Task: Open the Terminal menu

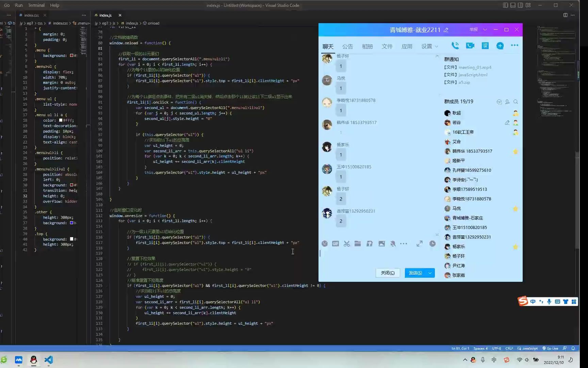Action: point(36,5)
